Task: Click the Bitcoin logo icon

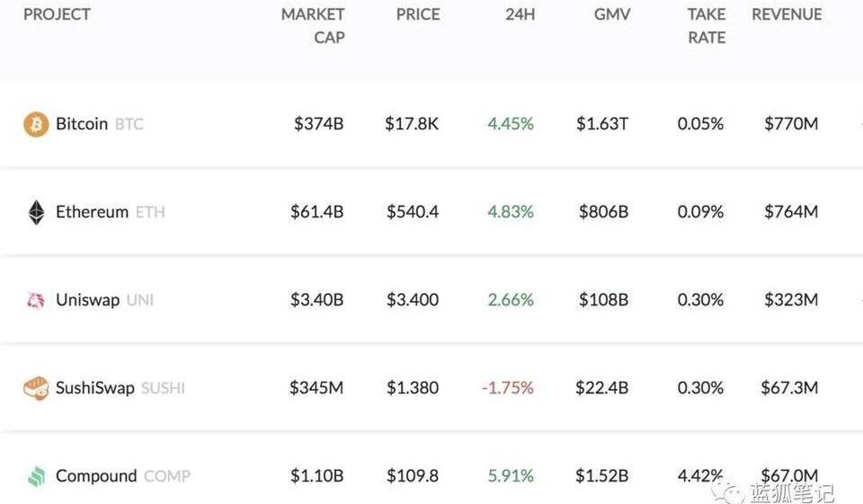Action: 36,124
